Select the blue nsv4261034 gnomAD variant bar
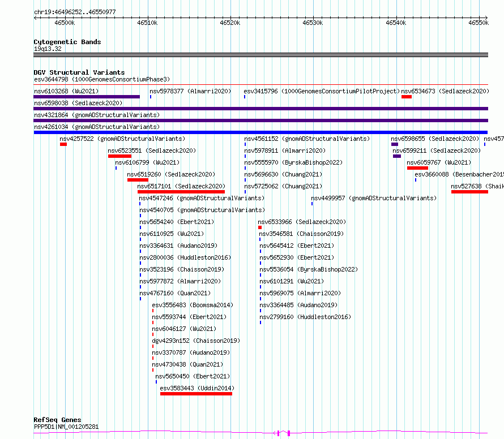This screenshot has height=439, width=504. [260, 132]
